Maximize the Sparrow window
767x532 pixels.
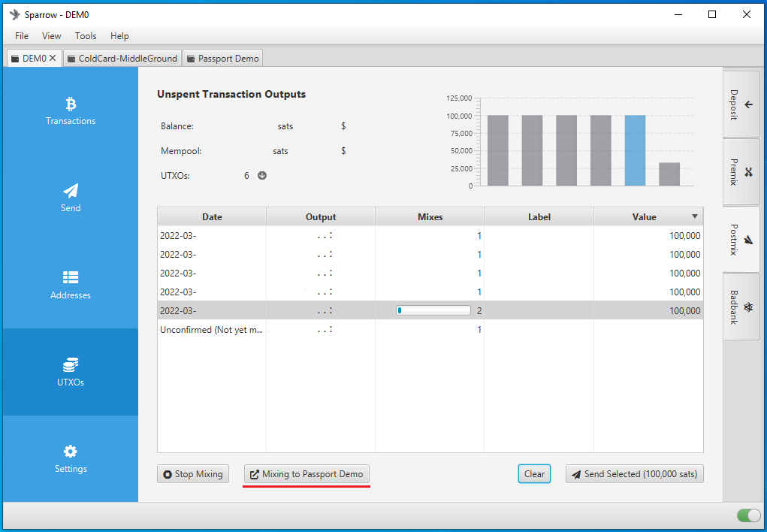tap(712, 15)
